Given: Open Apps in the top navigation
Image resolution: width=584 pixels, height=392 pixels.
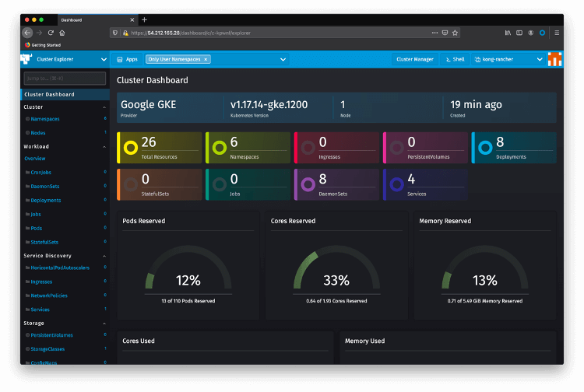Looking at the screenshot, I should [x=127, y=59].
